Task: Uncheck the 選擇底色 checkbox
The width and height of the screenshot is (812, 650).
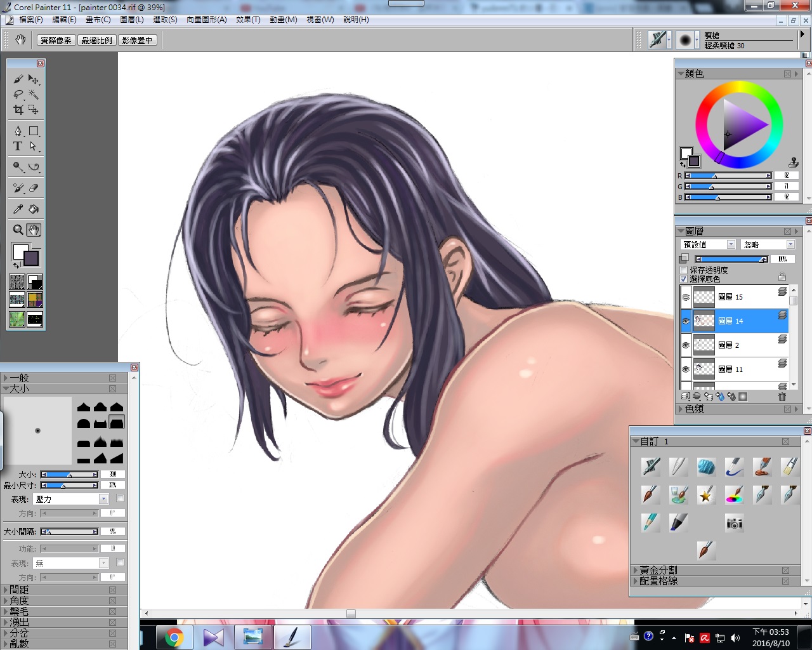Action: (683, 279)
